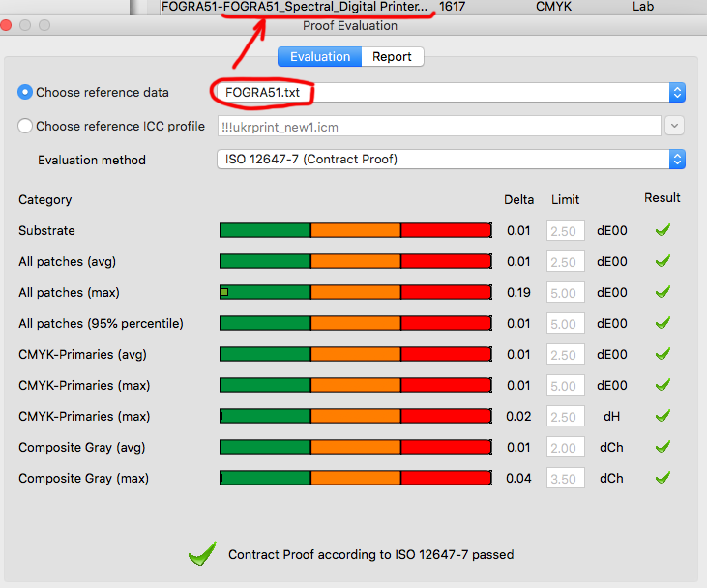Viewport: 707px width, 588px height.
Task: Click the red close window button
Action: tap(6, 25)
